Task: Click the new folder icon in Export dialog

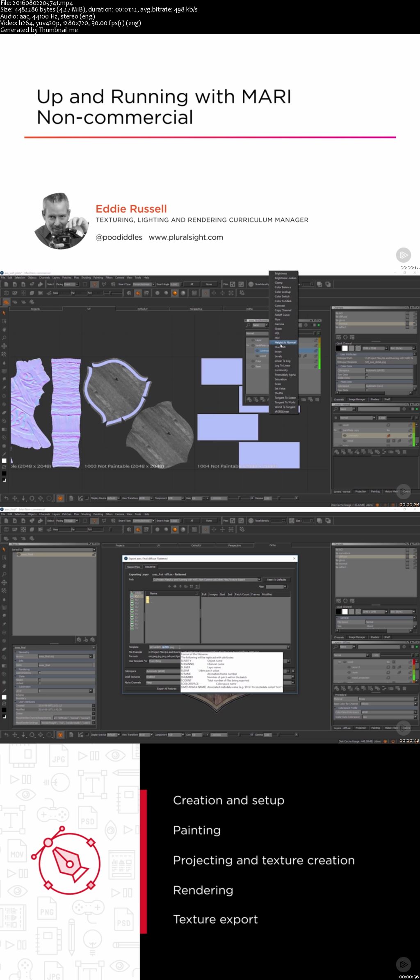Action: [x=185, y=586]
